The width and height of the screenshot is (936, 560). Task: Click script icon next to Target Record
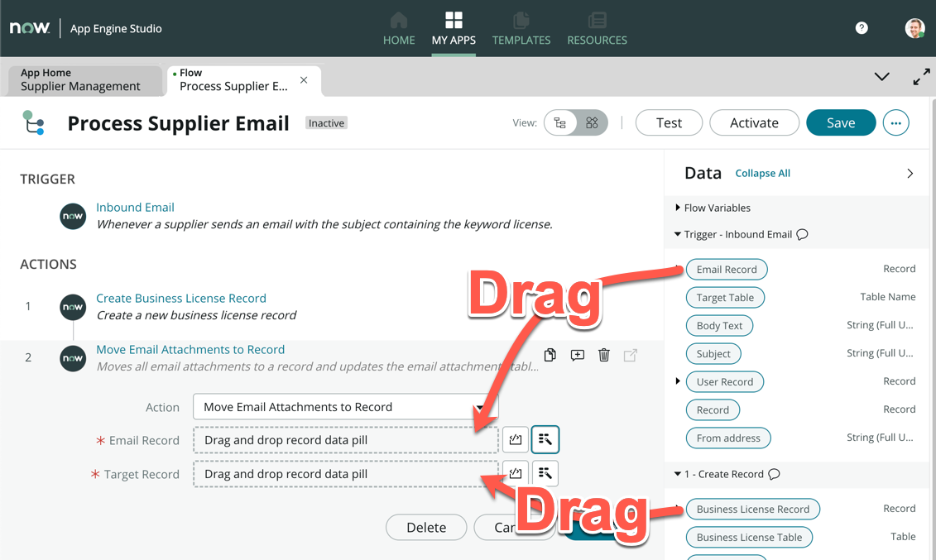(516, 474)
